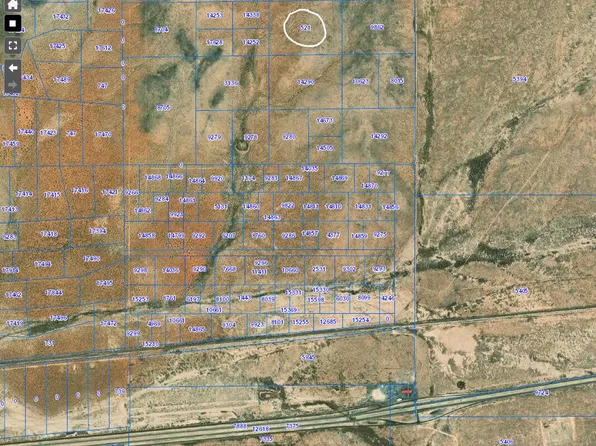
Task: Select parcel labeled 15330
Action: pos(320,290)
